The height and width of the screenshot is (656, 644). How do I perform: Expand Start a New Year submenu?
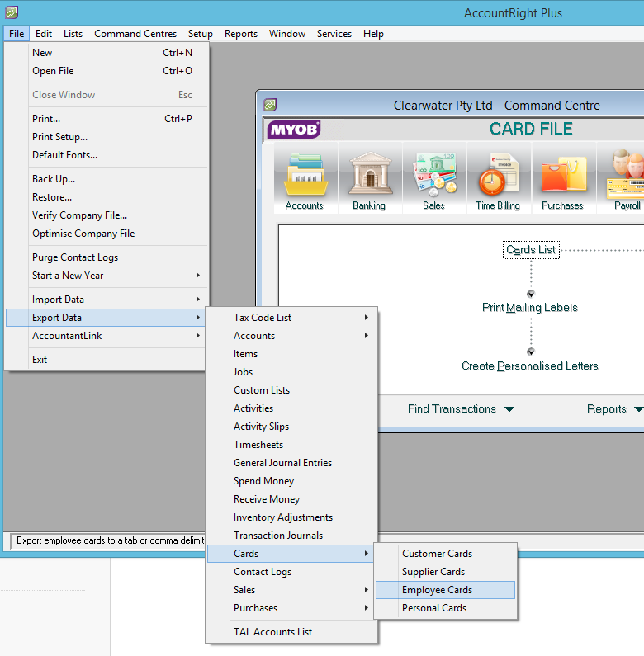click(x=107, y=276)
